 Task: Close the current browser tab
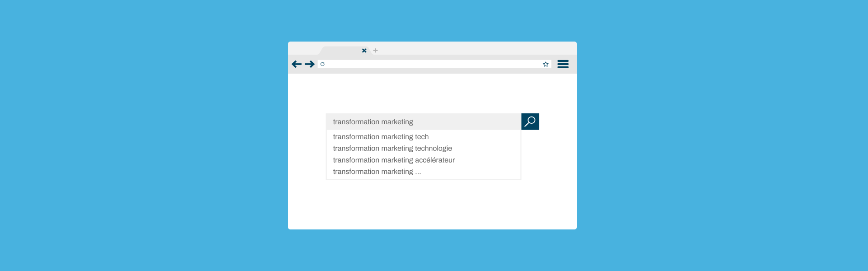tap(364, 51)
